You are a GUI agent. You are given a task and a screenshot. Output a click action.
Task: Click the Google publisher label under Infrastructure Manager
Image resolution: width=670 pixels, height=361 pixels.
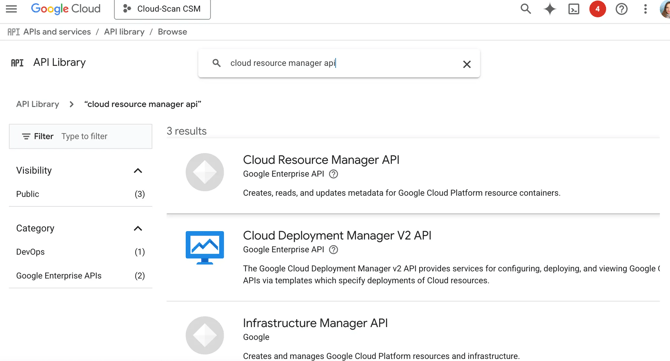point(256,337)
